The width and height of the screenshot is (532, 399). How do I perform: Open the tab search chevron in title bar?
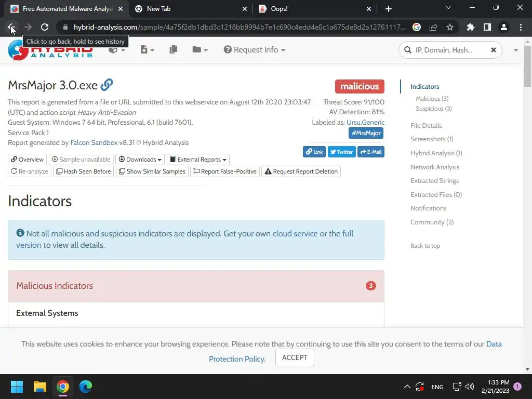pos(448,7)
